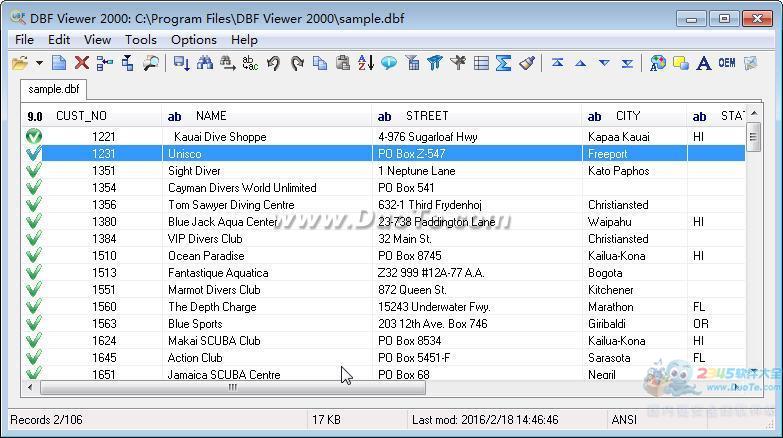This screenshot has width=783, height=438.
Task: Click the blue speech bubble icon
Action: [x=389, y=63]
